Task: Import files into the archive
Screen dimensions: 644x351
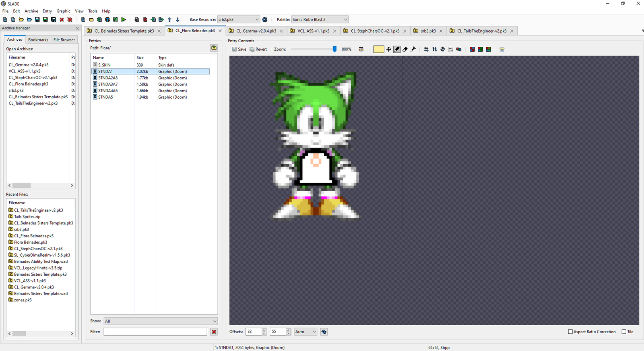Action: pyautogui.click(x=99, y=19)
